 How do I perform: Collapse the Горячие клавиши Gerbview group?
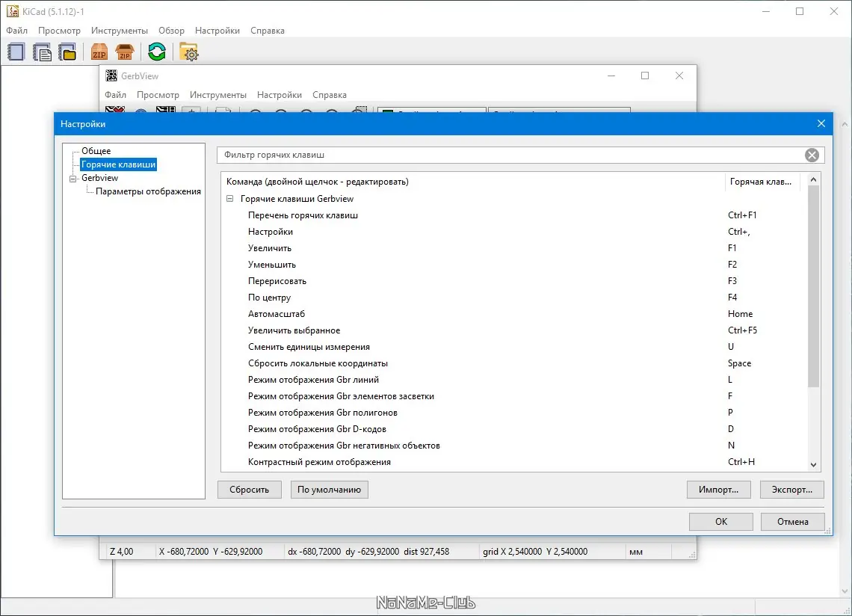point(230,199)
